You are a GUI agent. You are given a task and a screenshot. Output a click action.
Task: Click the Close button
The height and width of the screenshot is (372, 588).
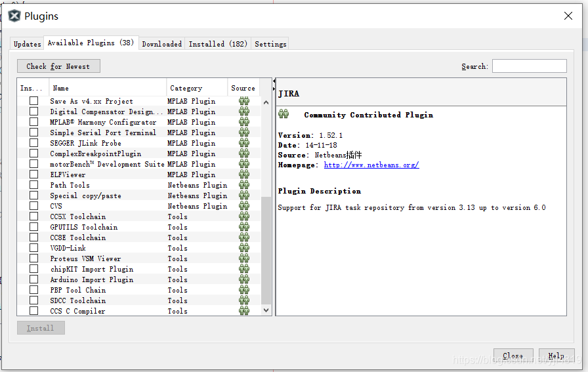coord(513,356)
